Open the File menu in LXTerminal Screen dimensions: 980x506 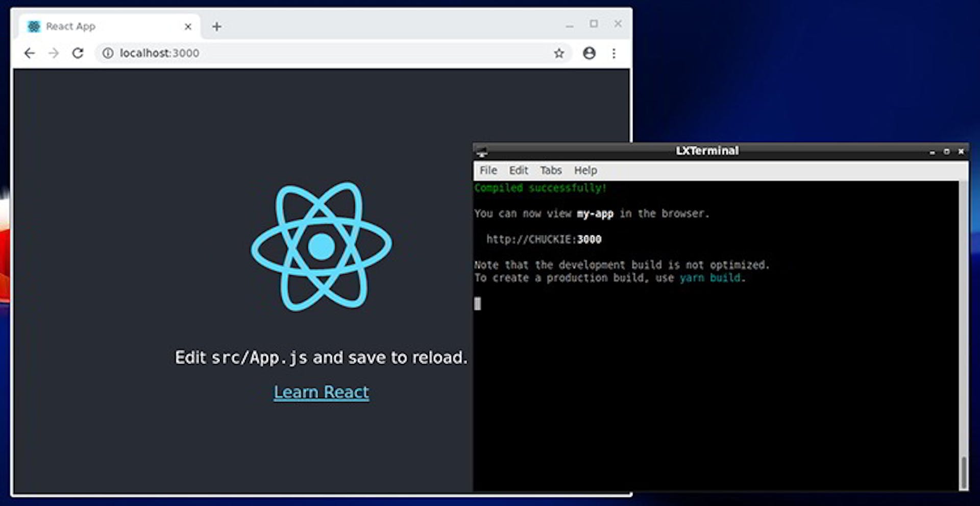point(488,171)
